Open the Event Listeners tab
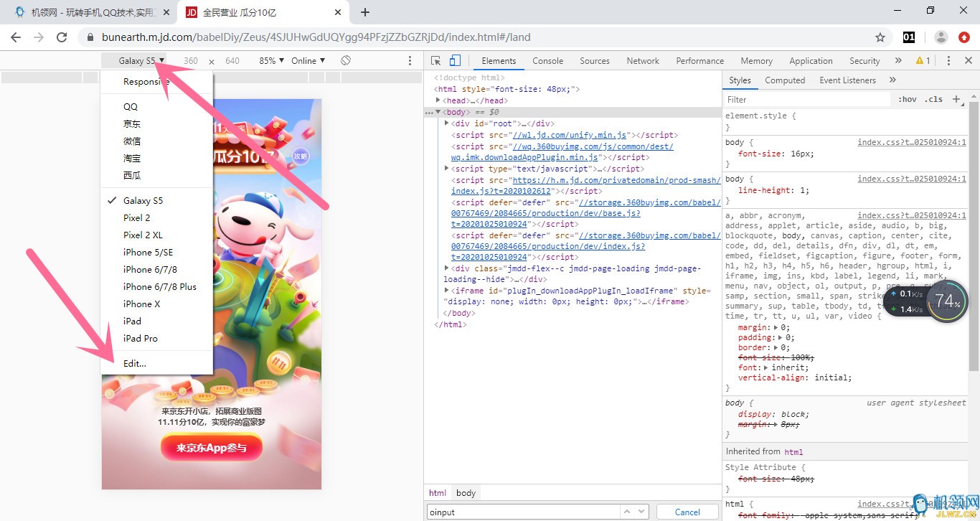 coord(847,80)
